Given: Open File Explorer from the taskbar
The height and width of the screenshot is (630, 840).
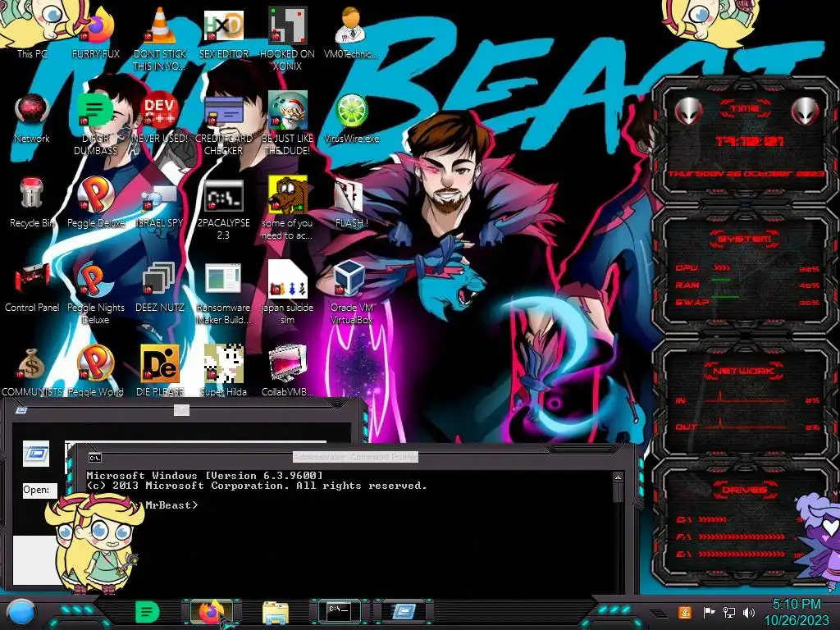Looking at the screenshot, I should tap(276, 612).
